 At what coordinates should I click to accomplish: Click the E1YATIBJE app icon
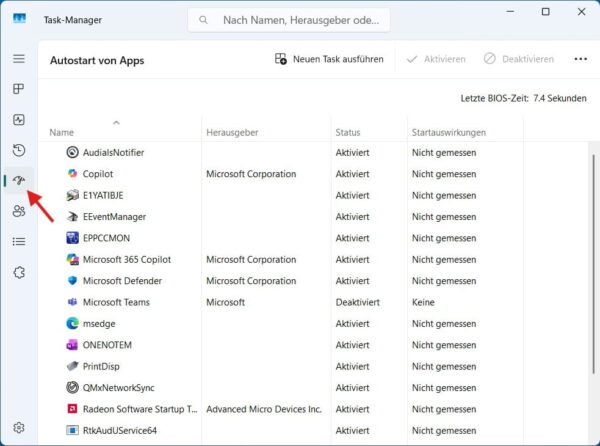point(72,195)
